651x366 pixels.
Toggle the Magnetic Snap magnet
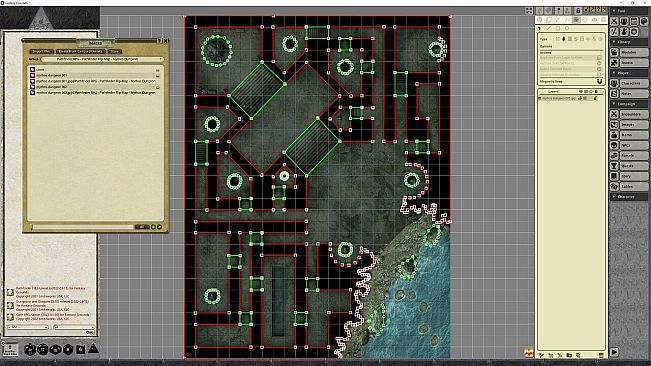click(x=600, y=81)
